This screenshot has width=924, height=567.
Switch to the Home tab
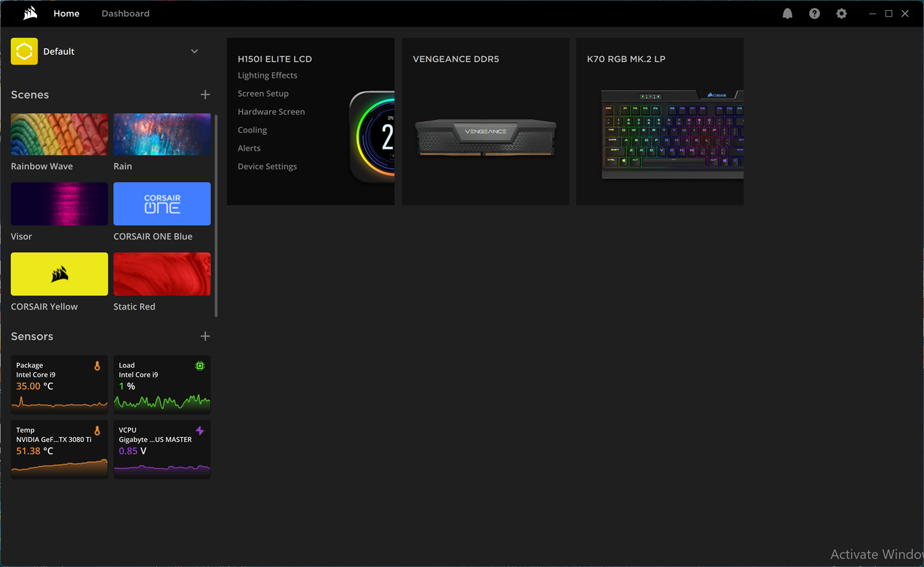pyautogui.click(x=66, y=13)
